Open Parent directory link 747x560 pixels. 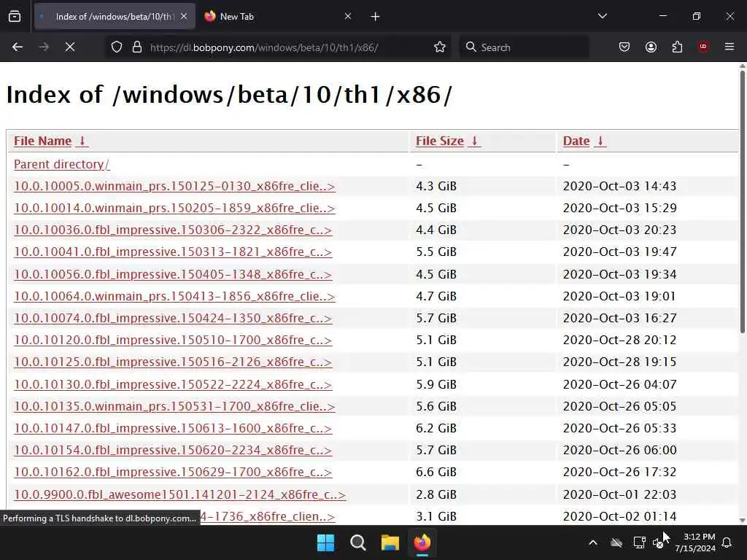click(62, 164)
